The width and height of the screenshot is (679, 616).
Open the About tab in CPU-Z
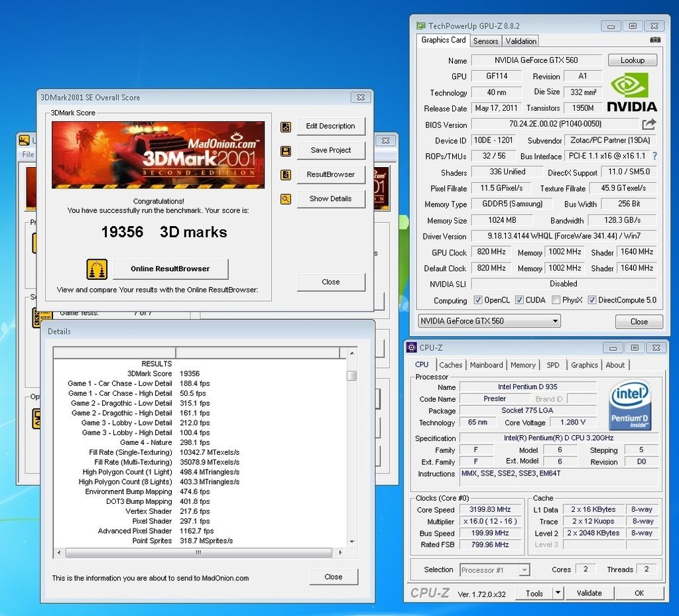point(615,365)
